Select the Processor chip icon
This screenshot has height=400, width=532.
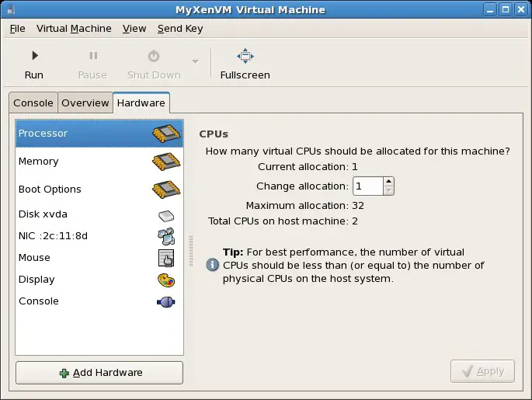(x=166, y=134)
